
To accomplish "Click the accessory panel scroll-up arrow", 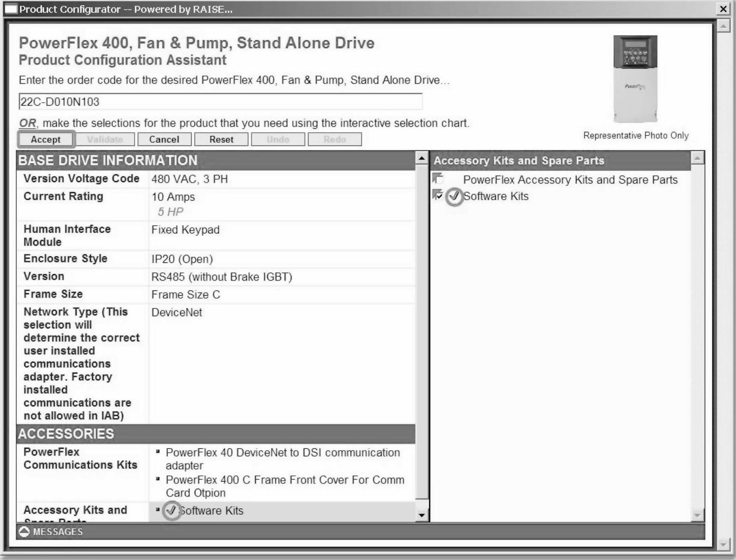I will coord(697,157).
